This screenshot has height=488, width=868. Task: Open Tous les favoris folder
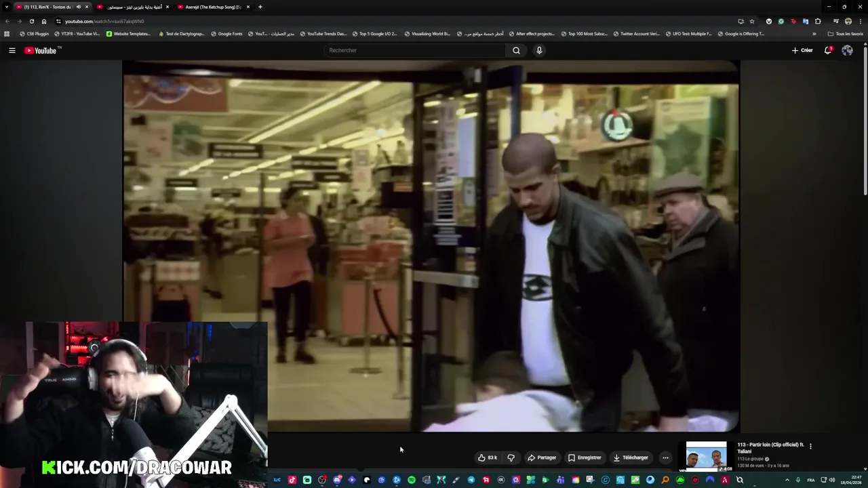tap(846, 33)
